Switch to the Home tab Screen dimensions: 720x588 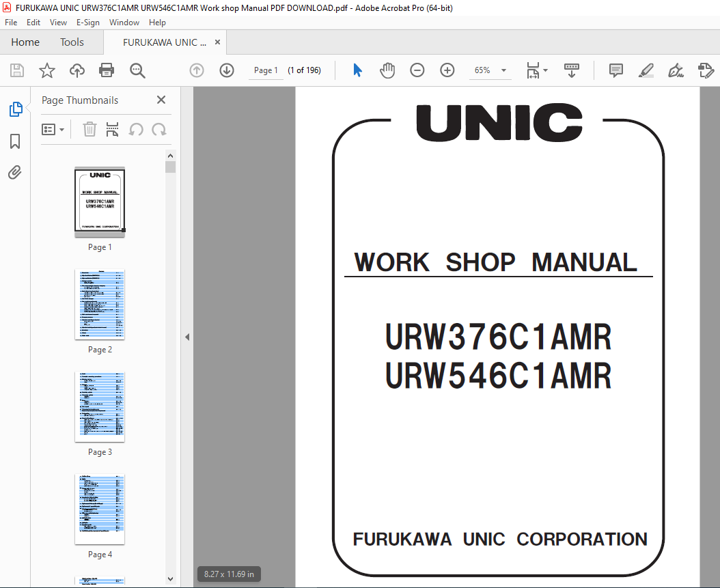click(25, 42)
